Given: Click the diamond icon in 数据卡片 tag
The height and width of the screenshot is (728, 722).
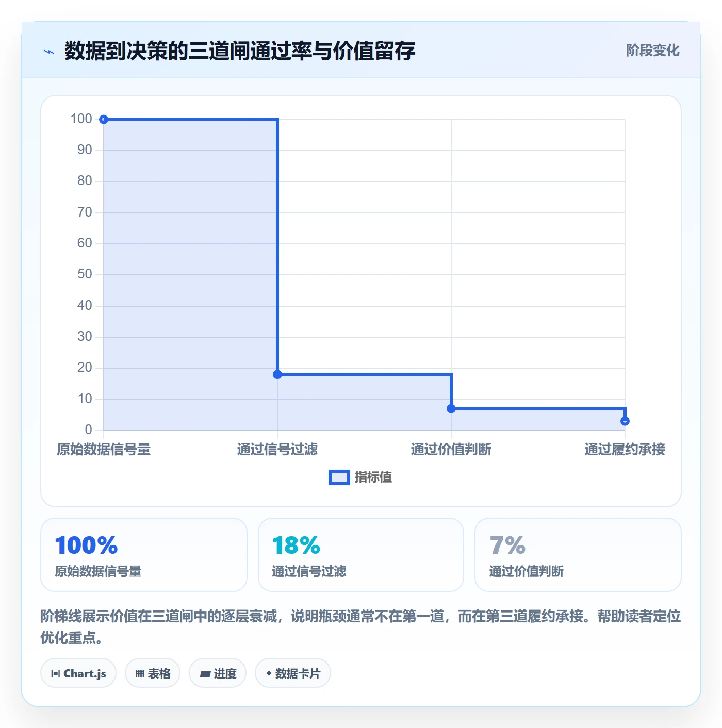Looking at the screenshot, I should 269,673.
